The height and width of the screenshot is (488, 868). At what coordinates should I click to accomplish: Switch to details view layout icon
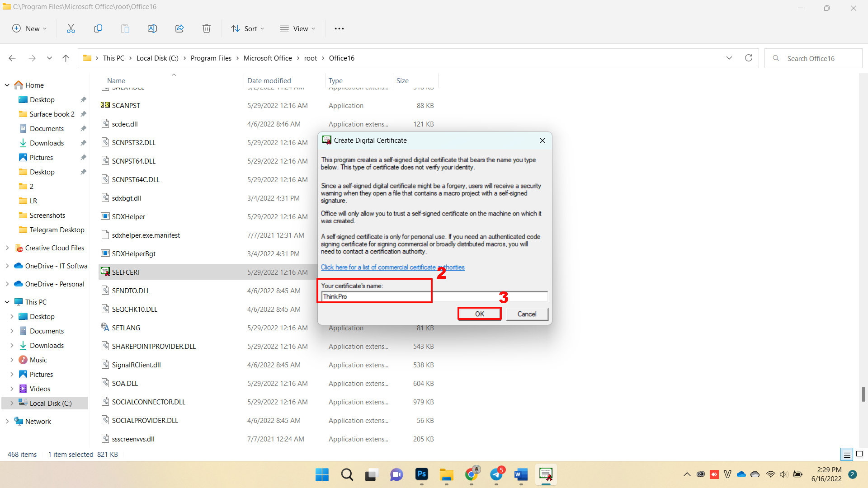pyautogui.click(x=847, y=455)
